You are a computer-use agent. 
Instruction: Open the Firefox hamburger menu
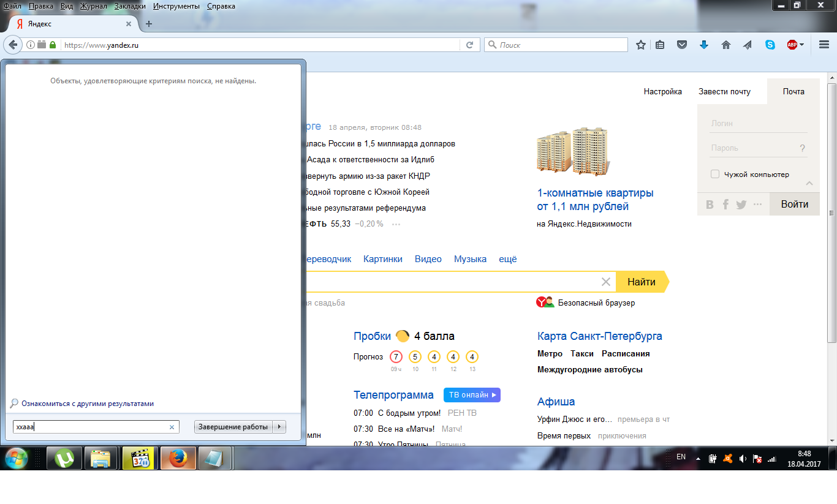(x=824, y=45)
